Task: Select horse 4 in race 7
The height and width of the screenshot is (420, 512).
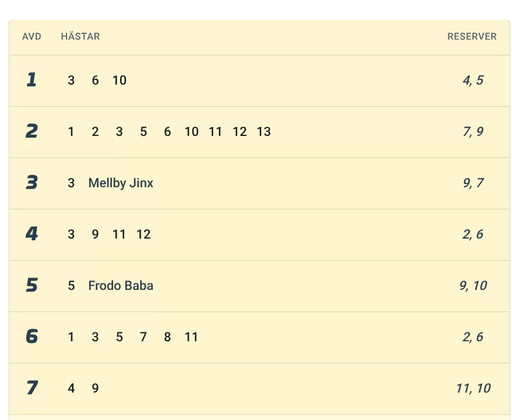Action: (x=71, y=388)
